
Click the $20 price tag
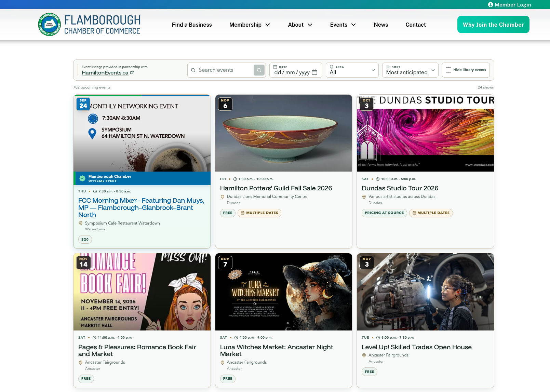click(85, 239)
